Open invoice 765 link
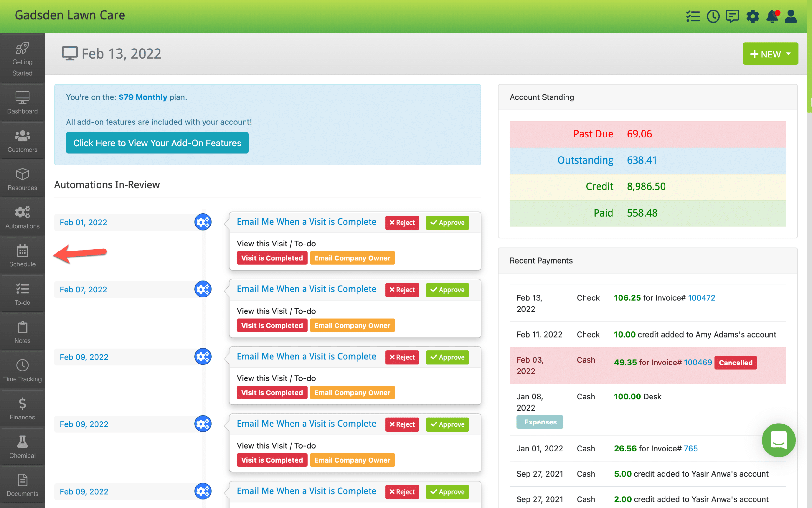Image resolution: width=812 pixels, height=508 pixels. [x=691, y=448]
